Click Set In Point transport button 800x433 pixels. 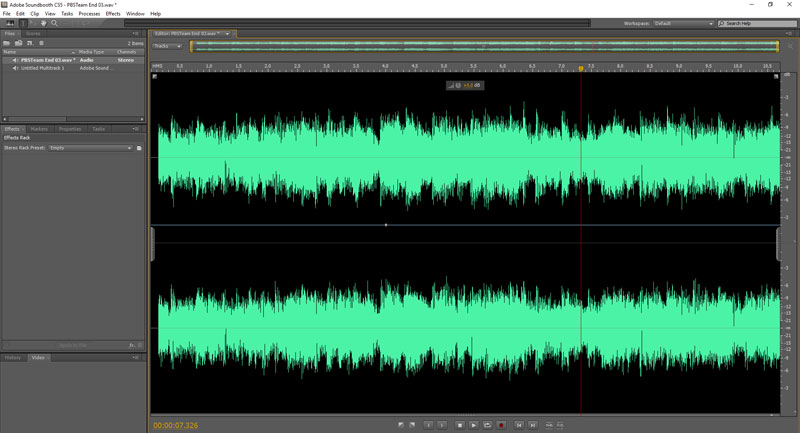[429, 425]
